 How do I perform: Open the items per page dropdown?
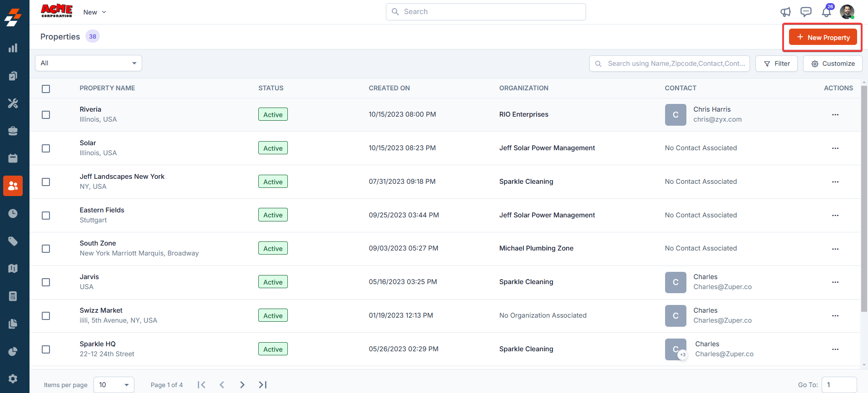(114, 385)
